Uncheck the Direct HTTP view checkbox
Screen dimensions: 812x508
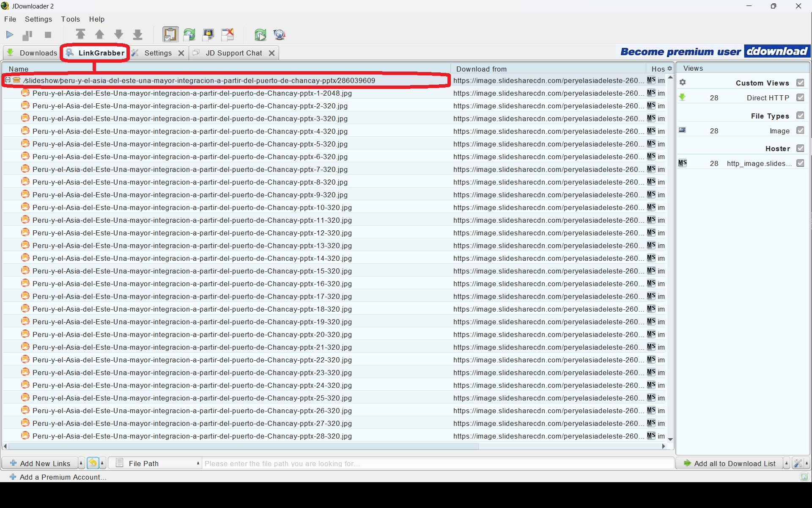800,98
